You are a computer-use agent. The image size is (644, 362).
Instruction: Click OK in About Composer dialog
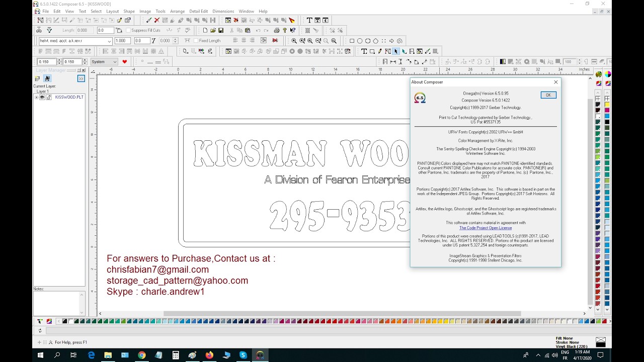pyautogui.click(x=548, y=95)
